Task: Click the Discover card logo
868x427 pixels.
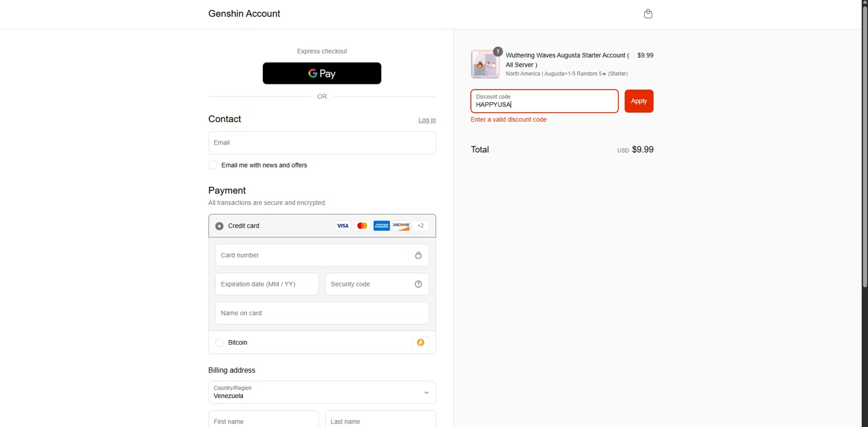Action: (401, 226)
